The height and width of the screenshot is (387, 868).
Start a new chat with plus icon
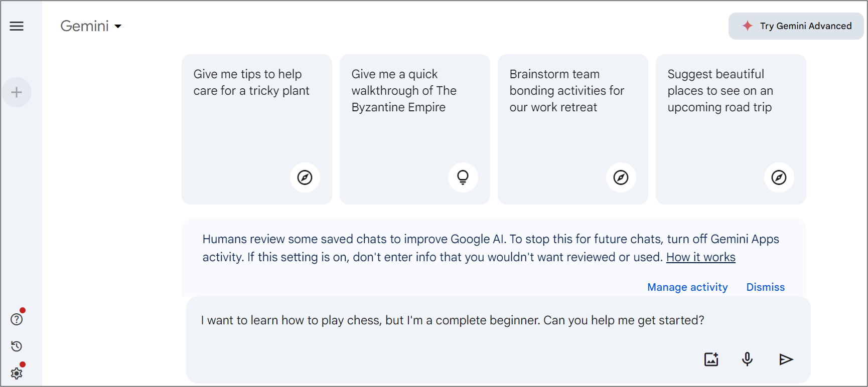click(17, 92)
